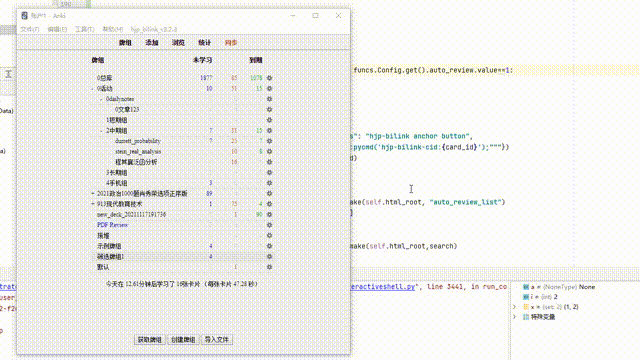Open the 1短期组 deck

(x=117, y=120)
